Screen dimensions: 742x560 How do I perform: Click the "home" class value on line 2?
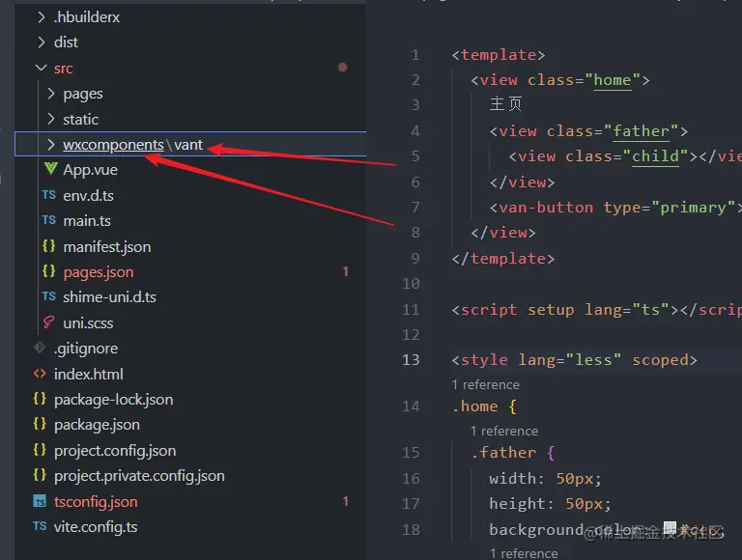pyautogui.click(x=613, y=80)
